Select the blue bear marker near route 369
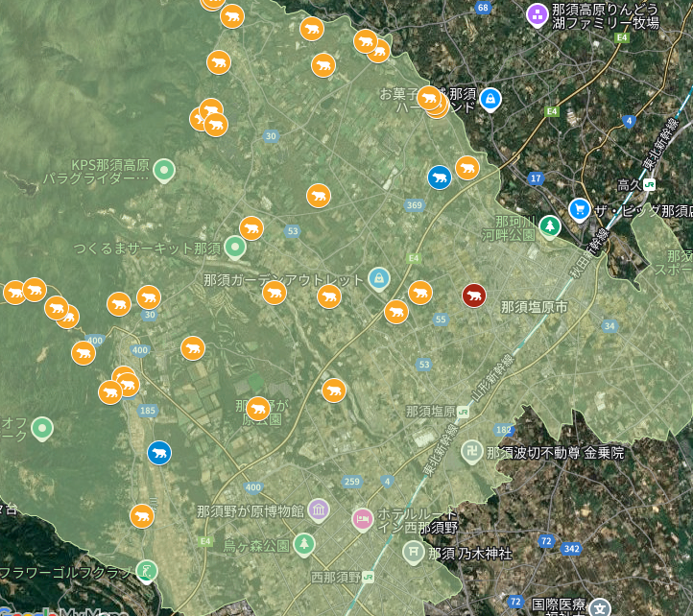Viewport: 693px width, 616px height. [x=440, y=178]
